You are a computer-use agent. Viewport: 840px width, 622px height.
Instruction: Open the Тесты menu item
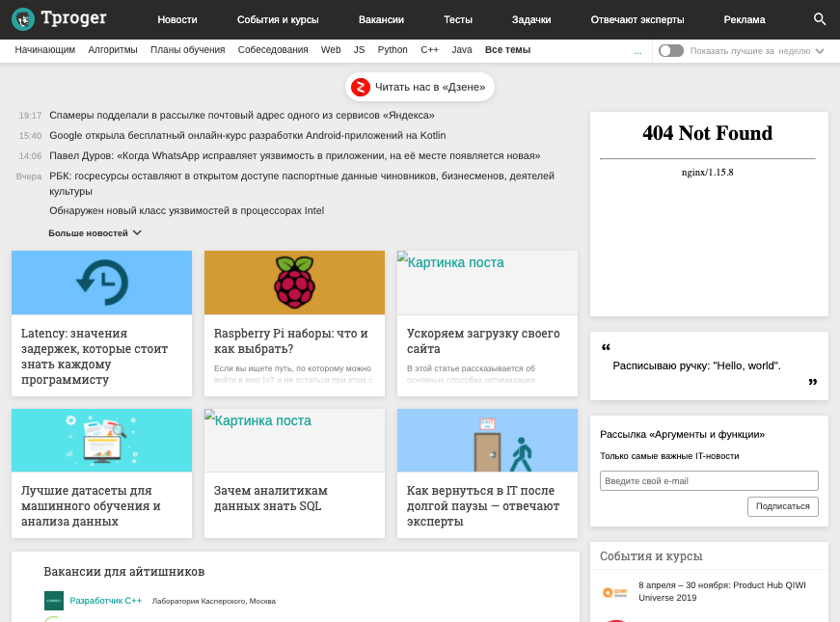pos(457,20)
